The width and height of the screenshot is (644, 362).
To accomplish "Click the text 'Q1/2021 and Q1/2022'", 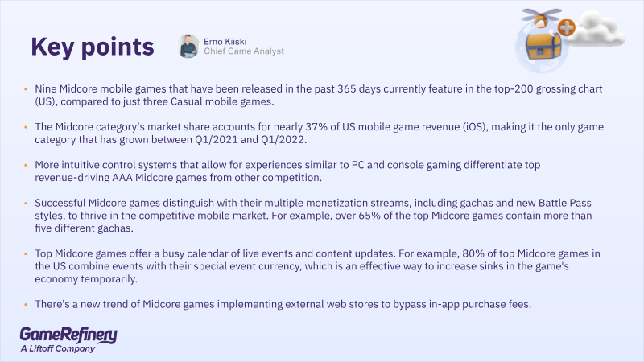I will 250,139.
